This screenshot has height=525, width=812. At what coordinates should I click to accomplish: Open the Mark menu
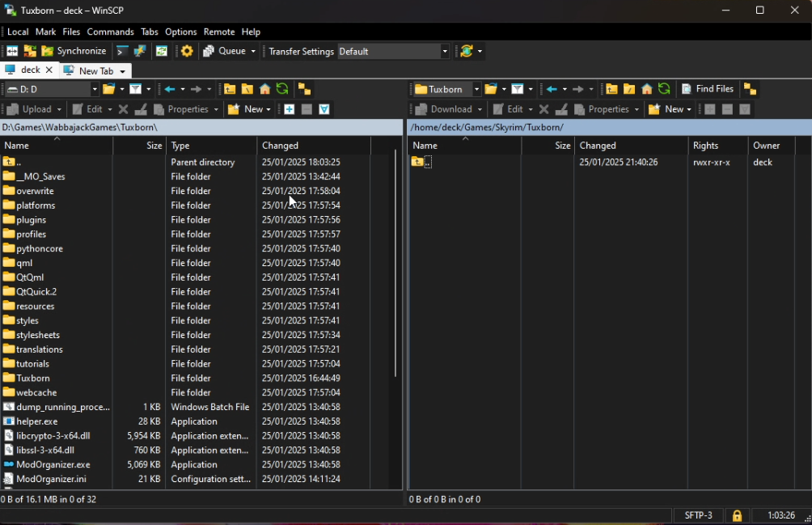(45, 32)
